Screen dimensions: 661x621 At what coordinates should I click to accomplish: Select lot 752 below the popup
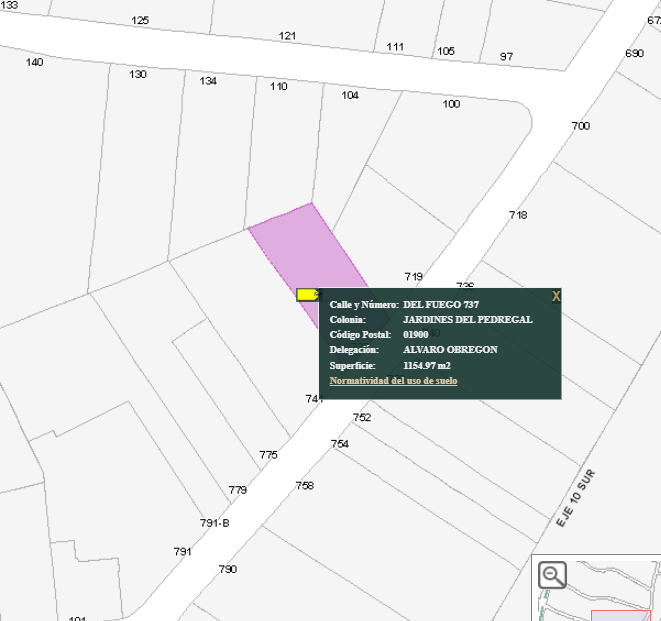[x=362, y=417]
